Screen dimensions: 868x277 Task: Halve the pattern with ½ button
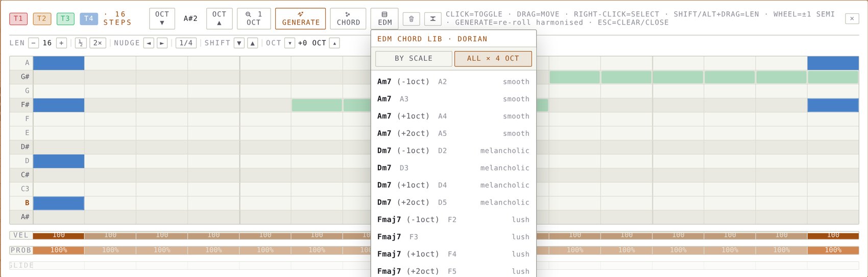tap(81, 43)
